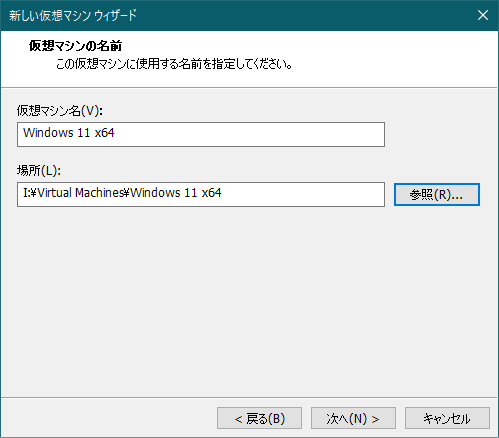
Task: Go back with the 戻る(B) button
Action: point(259,418)
